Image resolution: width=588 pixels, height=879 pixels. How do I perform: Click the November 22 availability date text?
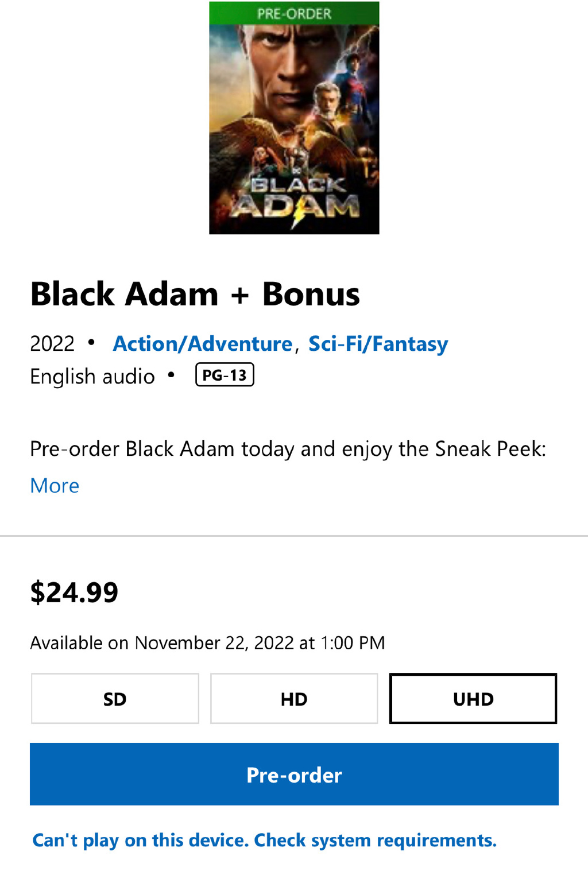pyautogui.click(x=207, y=642)
